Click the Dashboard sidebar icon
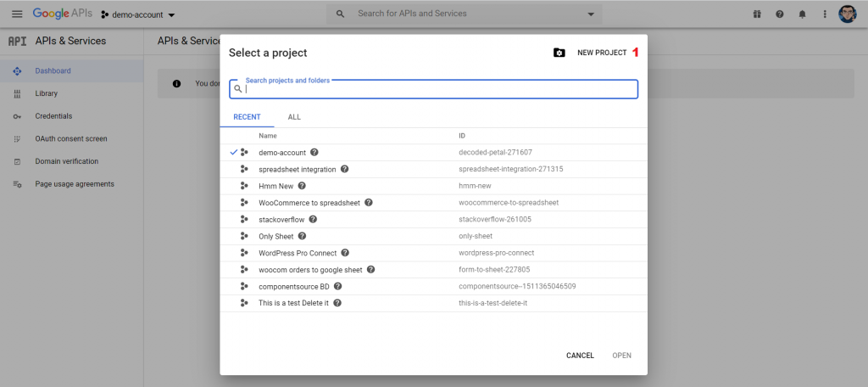 click(17, 71)
